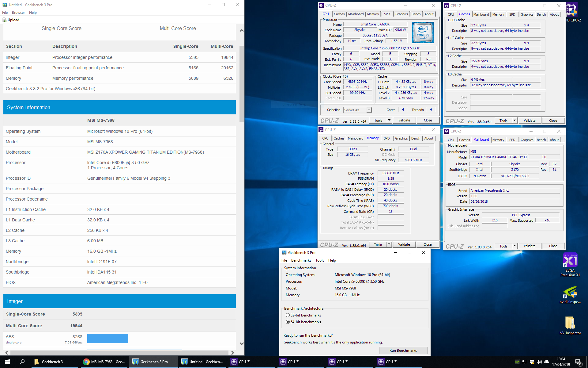Switch to Mainboard tab in CPU-Z CPU window
This screenshot has width=588, height=368.
point(356,14)
